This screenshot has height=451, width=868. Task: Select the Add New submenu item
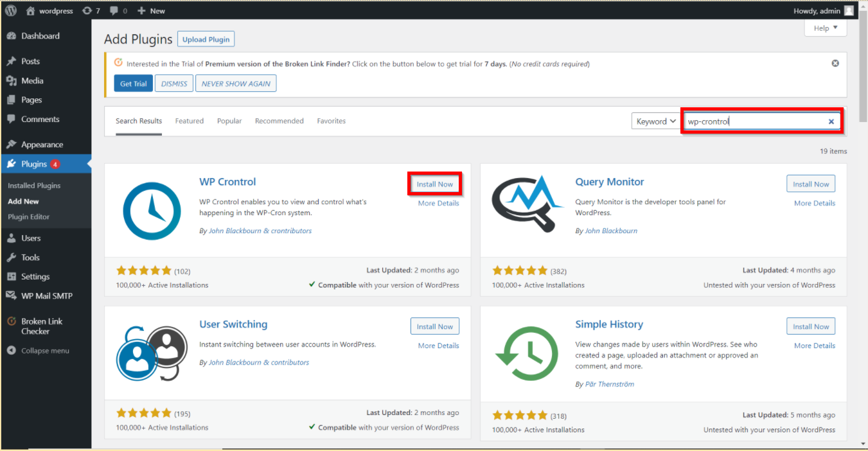pos(23,201)
